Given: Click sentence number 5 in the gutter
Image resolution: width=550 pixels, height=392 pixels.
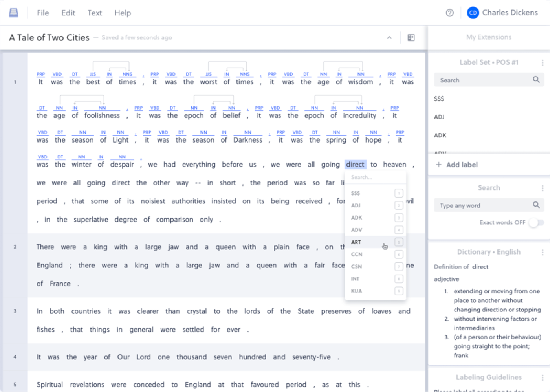Looking at the screenshot, I should point(15,385).
